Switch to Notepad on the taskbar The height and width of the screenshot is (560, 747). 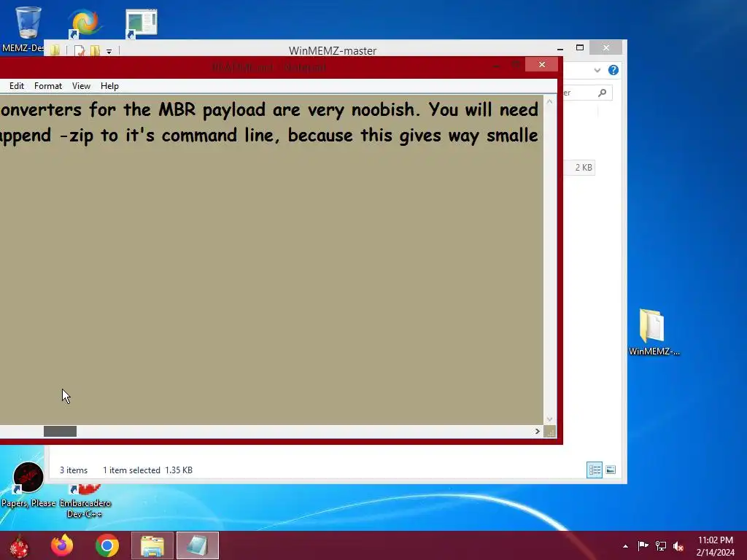198,545
